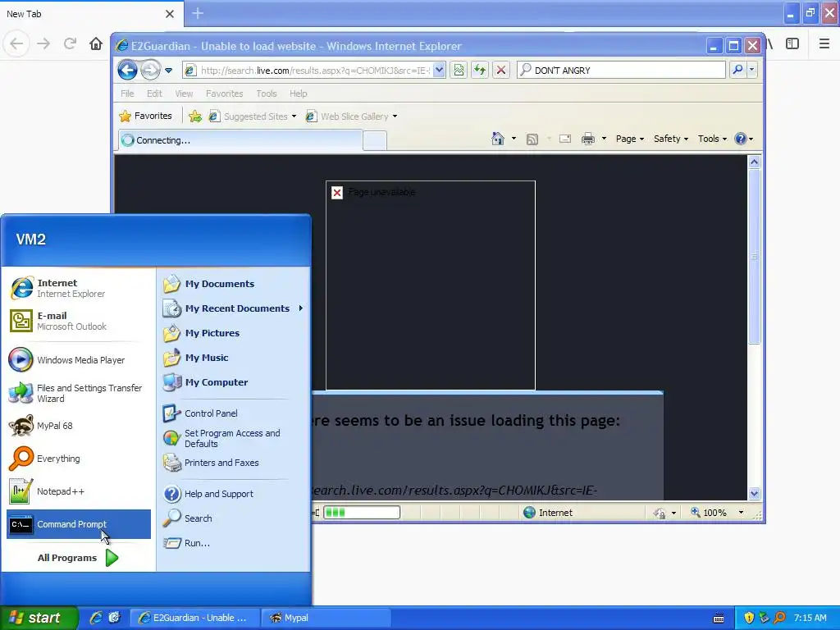Click the IE Help question mark icon
The image size is (840, 630).
(x=741, y=139)
